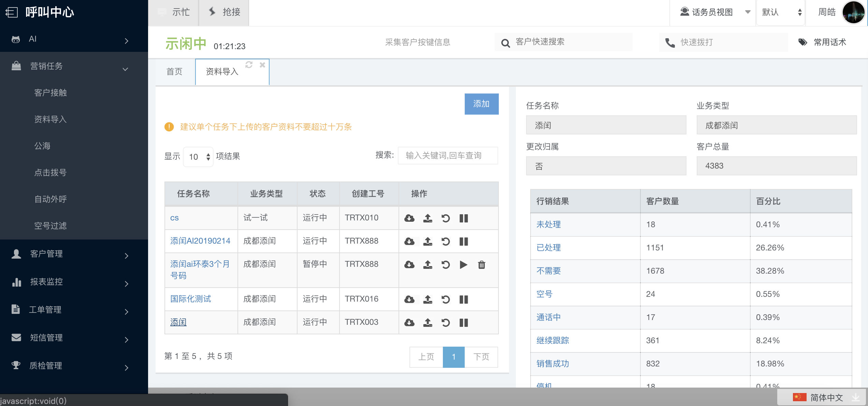Switch to the 首页 tab
Screen dimensions: 868x406
click(174, 72)
